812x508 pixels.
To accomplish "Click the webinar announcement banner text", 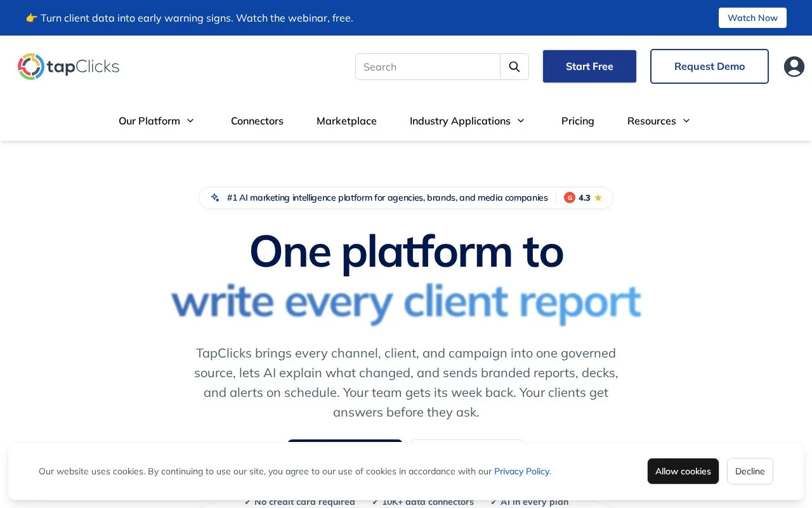I will pyautogui.click(x=190, y=18).
